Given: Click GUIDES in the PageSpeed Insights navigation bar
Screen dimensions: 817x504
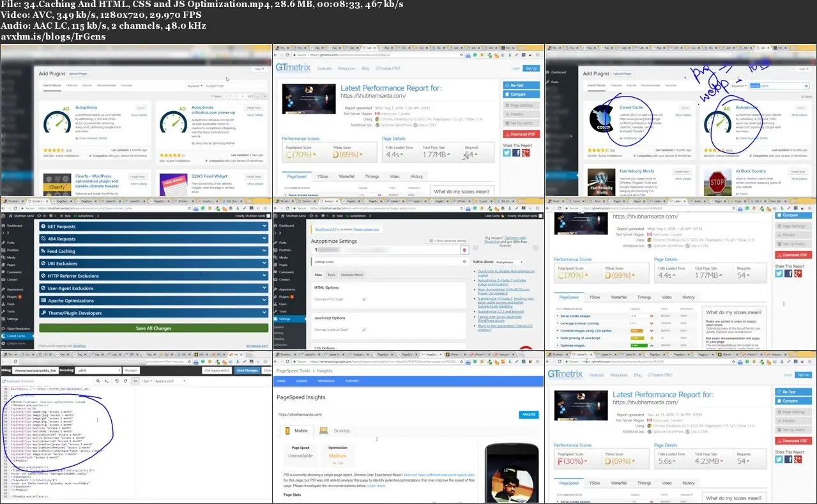Looking at the screenshot, I should click(300, 381).
